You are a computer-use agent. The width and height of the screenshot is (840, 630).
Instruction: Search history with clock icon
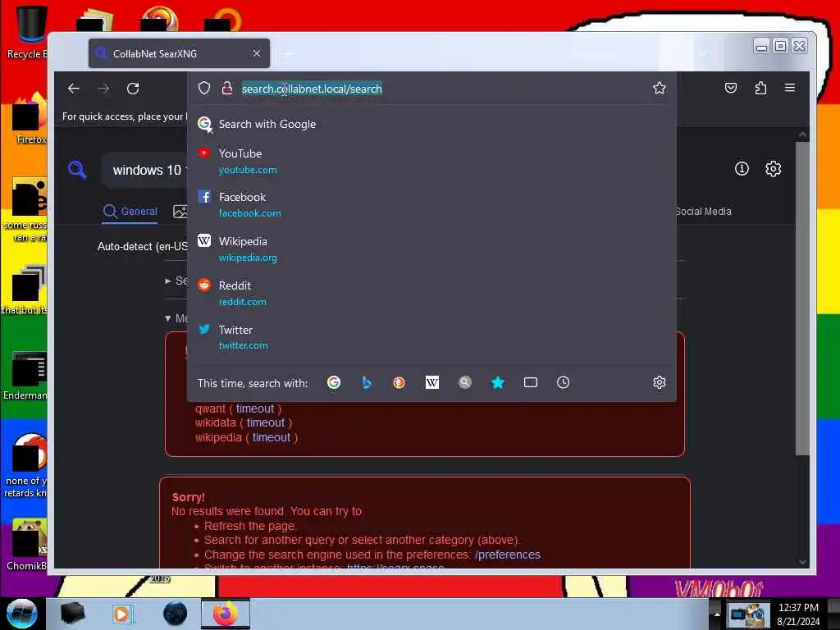click(x=563, y=382)
